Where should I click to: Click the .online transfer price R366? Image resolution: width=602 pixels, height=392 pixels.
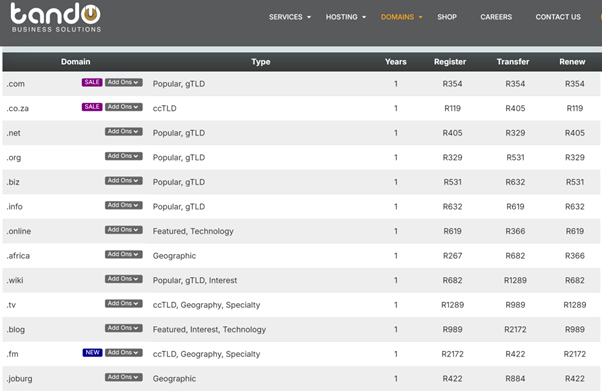[515, 231]
